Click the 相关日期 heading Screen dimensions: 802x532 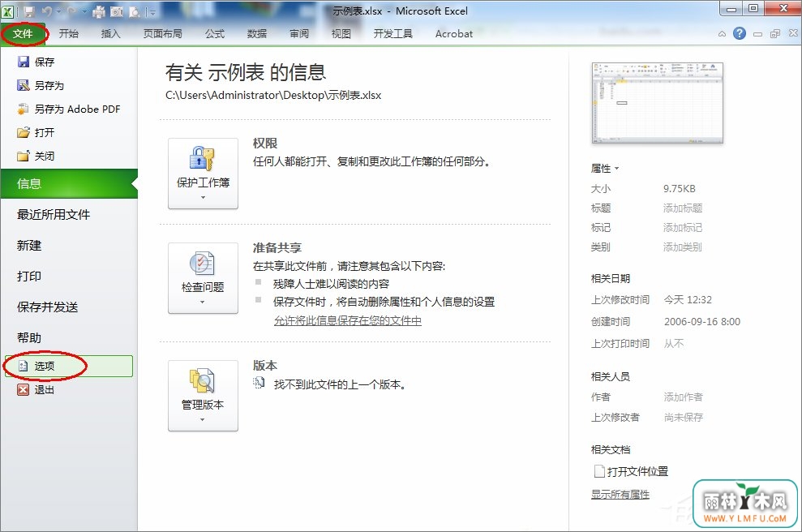[x=610, y=278]
